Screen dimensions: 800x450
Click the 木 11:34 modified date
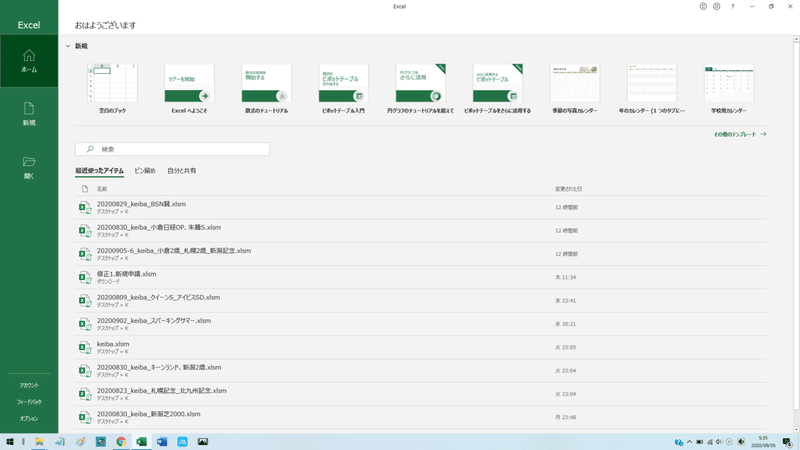[565, 277]
